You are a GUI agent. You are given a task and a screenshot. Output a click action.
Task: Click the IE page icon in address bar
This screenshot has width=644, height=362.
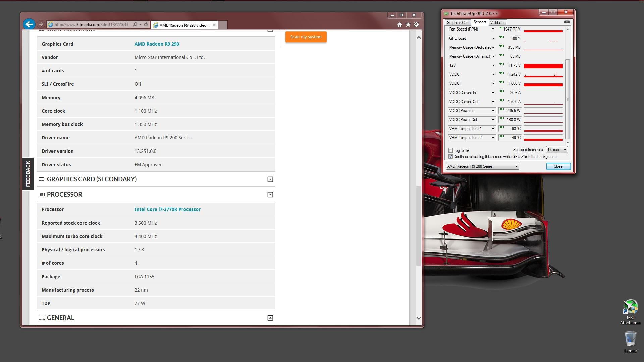50,25
